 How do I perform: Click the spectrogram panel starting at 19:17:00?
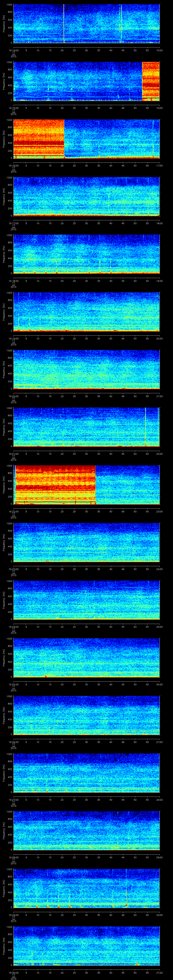(x=87, y=196)
